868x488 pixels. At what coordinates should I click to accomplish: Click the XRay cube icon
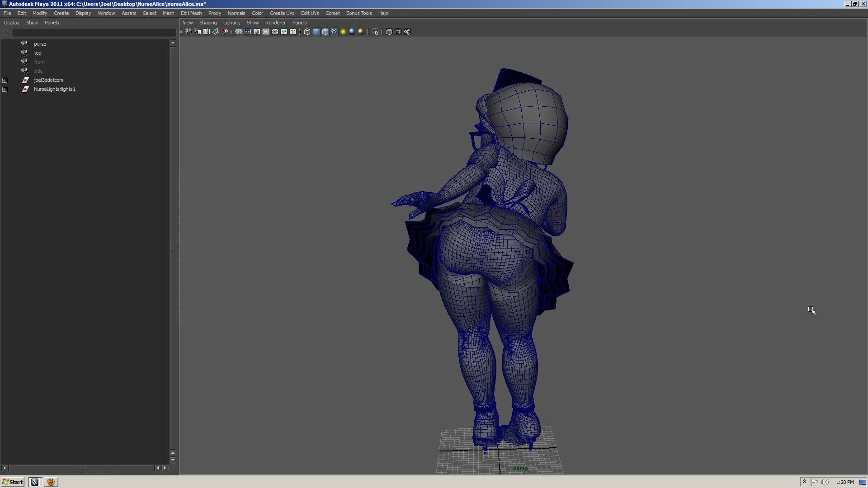(x=389, y=32)
